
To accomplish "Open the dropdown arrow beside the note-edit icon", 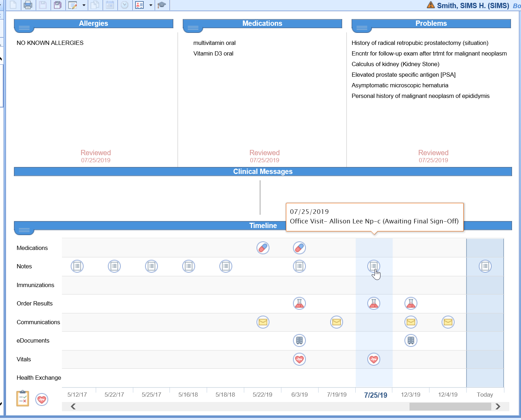I will tap(84, 5).
